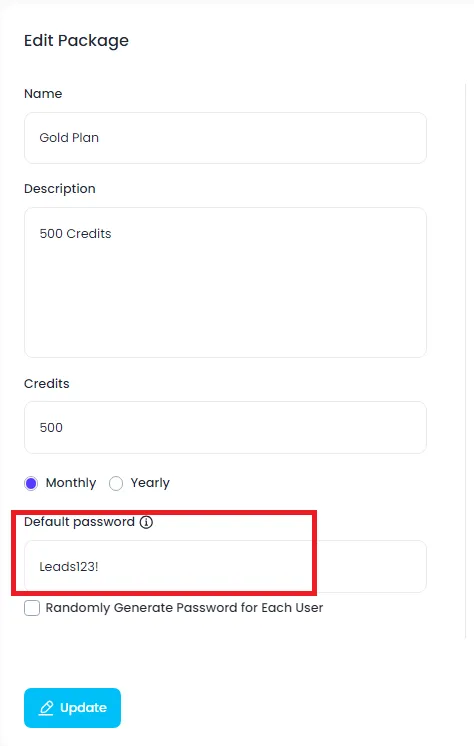Click the pencil icon on Update button

click(46, 708)
